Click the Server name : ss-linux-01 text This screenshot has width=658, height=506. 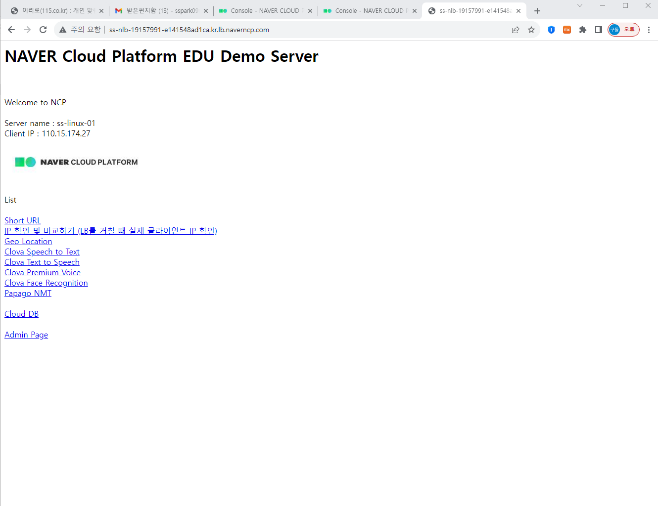50,123
